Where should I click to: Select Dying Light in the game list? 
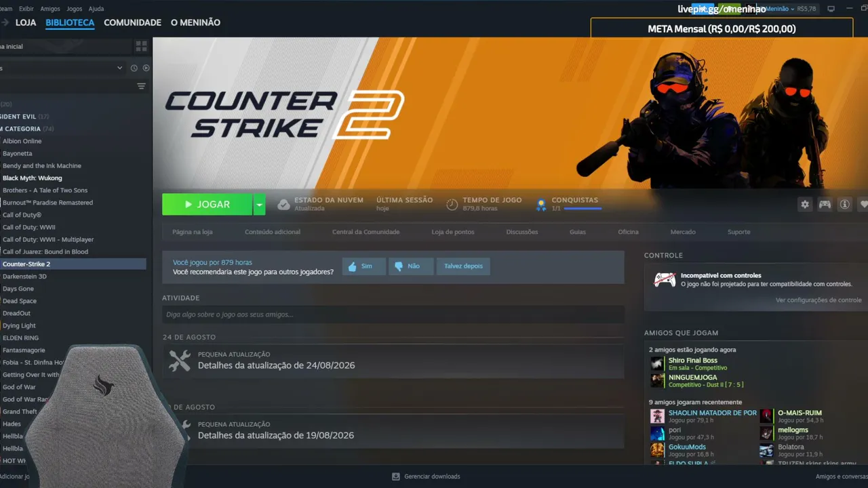click(19, 326)
